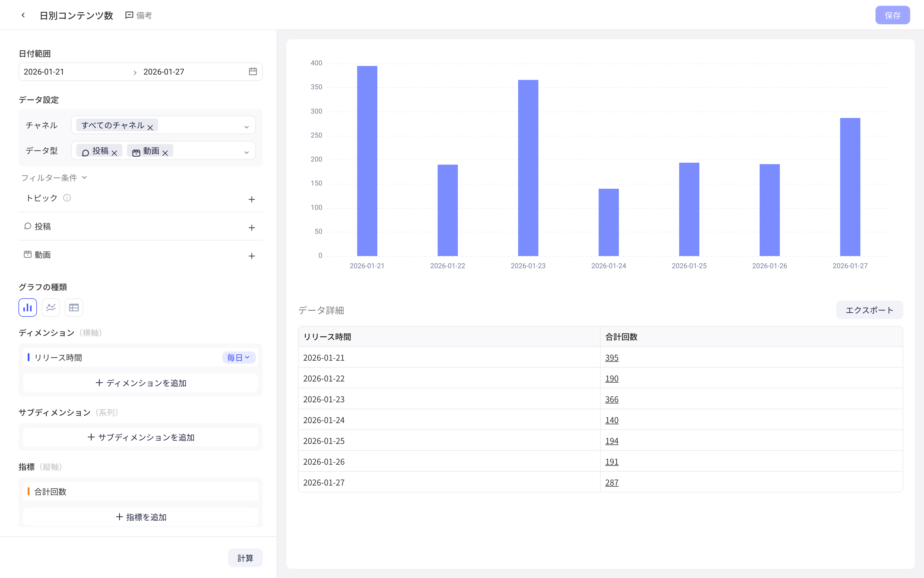Click the 2026-01-23 bar in chart
Screen dimensions: 924x578
[528, 168]
